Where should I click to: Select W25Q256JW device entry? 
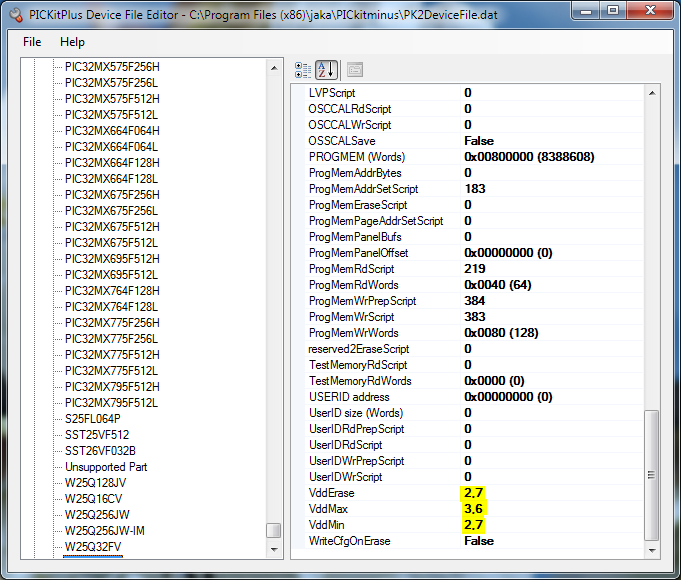97,515
